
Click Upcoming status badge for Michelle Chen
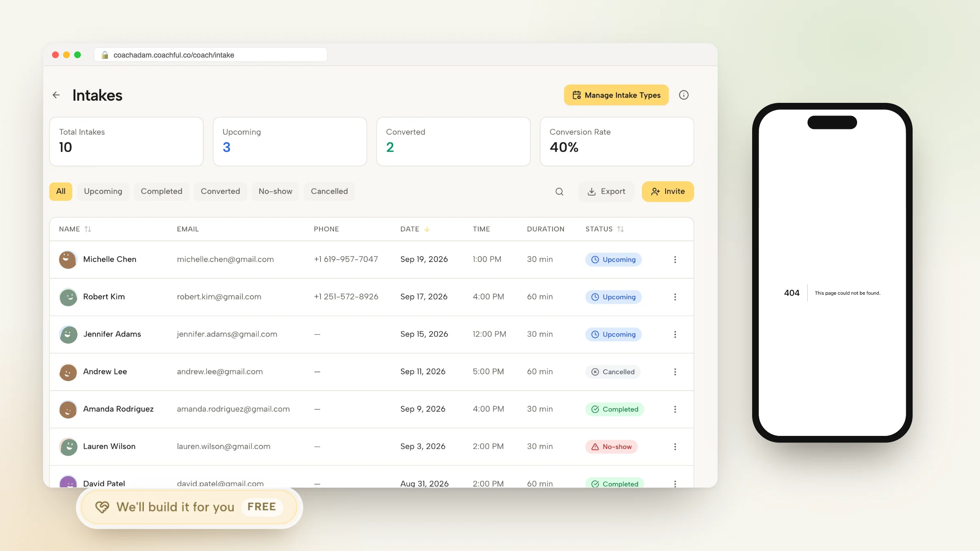(x=613, y=260)
